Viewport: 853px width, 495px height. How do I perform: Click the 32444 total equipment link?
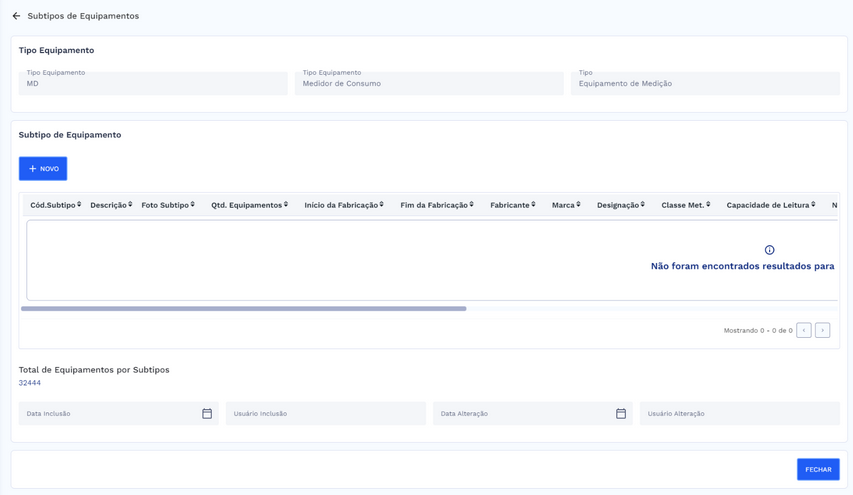click(30, 383)
